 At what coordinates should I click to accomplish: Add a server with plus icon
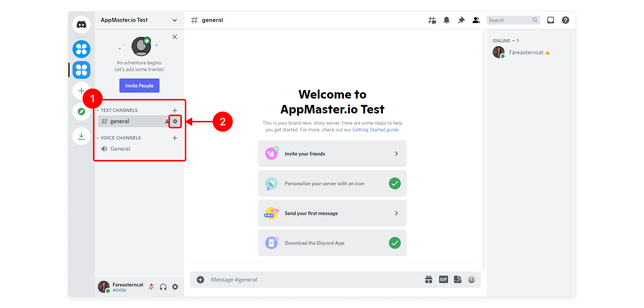coord(81,91)
